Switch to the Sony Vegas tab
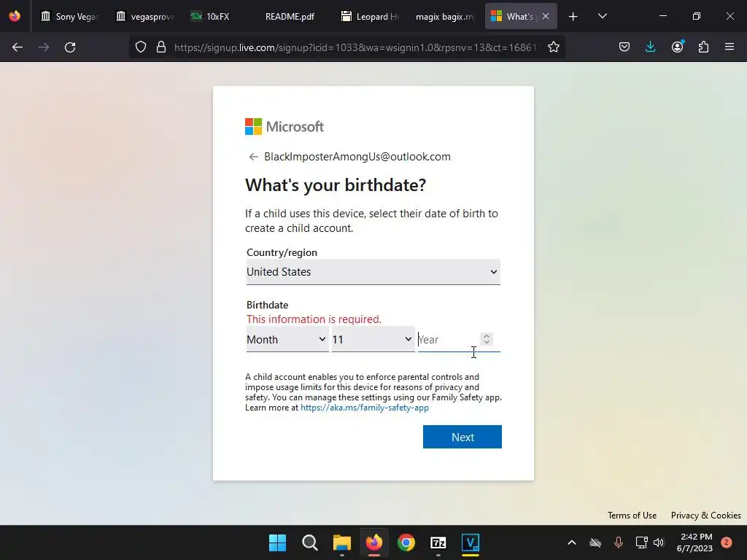 [69, 17]
